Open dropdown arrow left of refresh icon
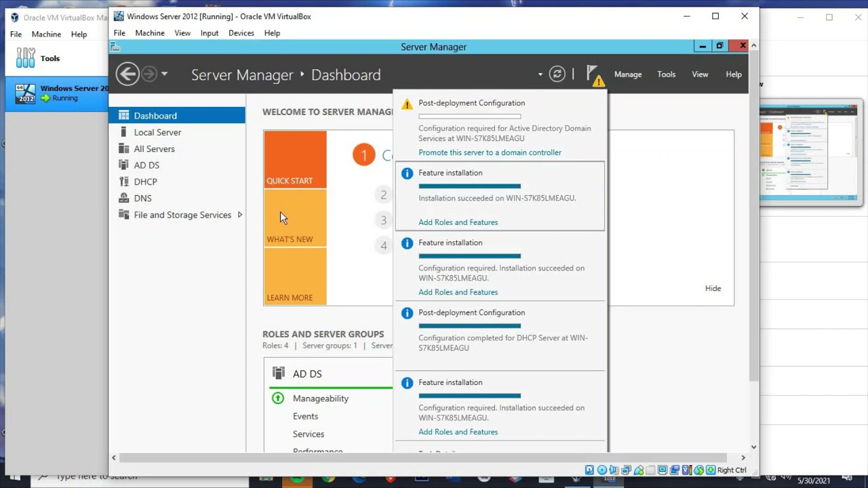 click(540, 75)
